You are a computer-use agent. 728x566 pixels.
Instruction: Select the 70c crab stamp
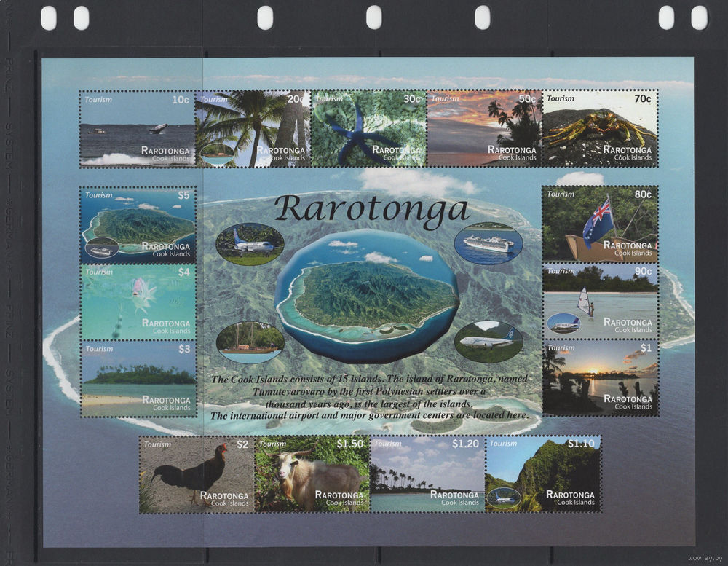pos(600,129)
